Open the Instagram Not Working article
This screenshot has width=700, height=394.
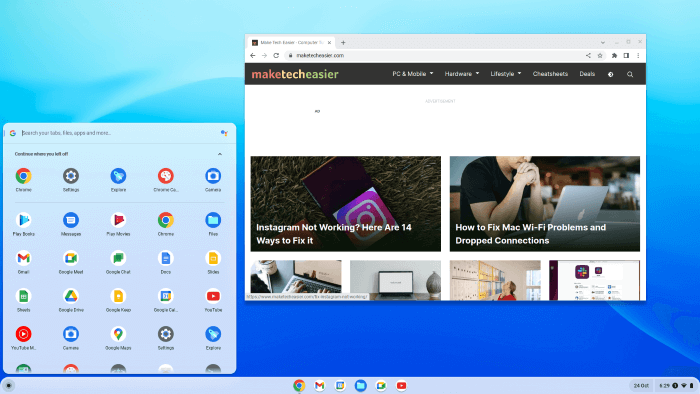(x=346, y=203)
